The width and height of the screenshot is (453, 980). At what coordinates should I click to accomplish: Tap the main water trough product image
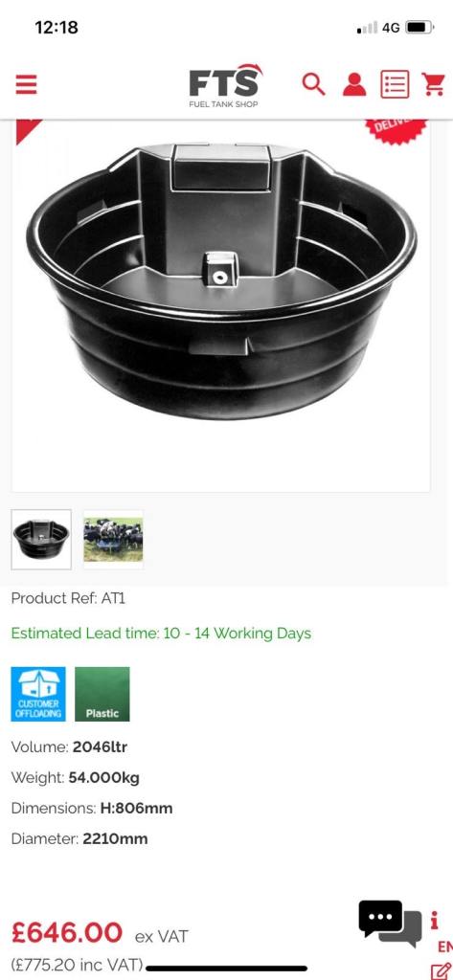pyautogui.click(x=221, y=281)
